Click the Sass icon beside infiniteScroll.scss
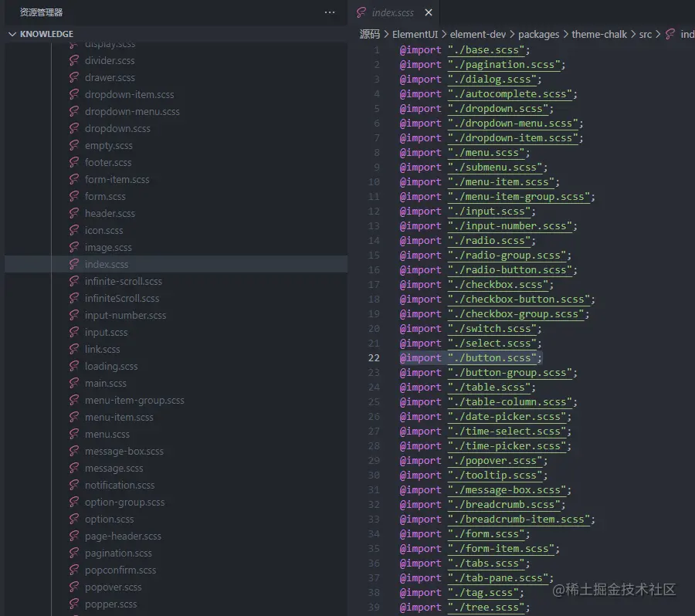695x616 pixels. point(74,298)
